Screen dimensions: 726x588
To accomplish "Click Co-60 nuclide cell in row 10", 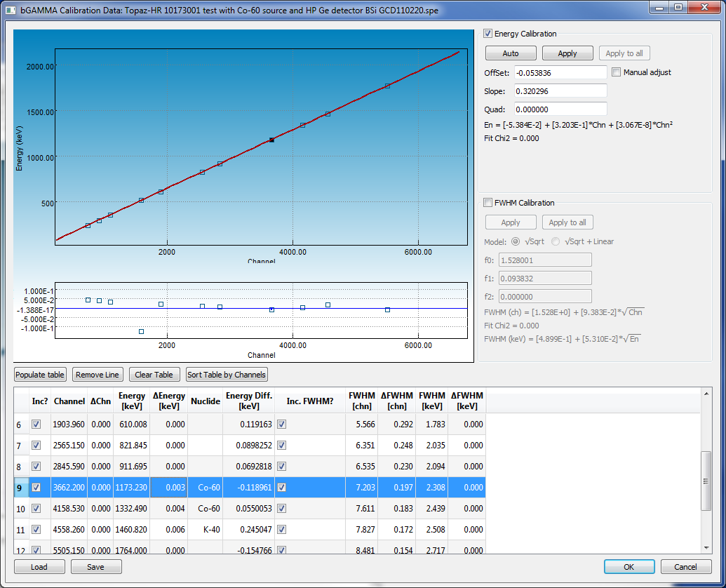I will [x=205, y=509].
